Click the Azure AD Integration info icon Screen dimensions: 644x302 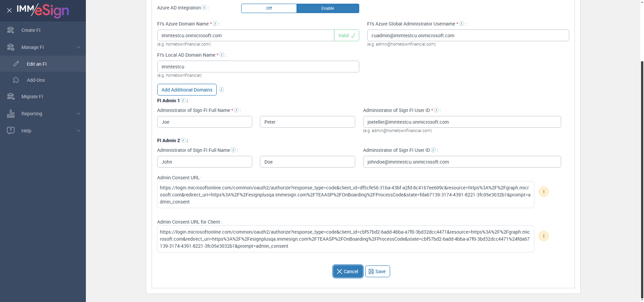pyautogui.click(x=204, y=8)
